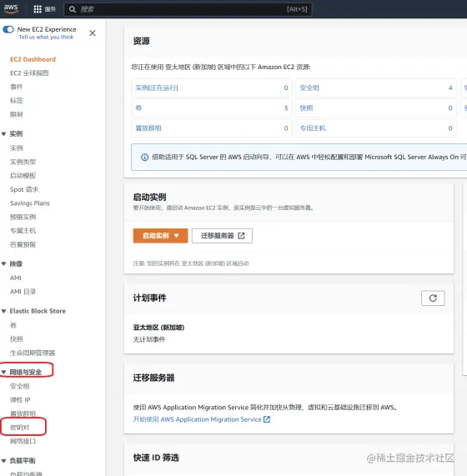Open 网络接口 in the sidebar
The width and height of the screenshot is (467, 476).
point(23,441)
